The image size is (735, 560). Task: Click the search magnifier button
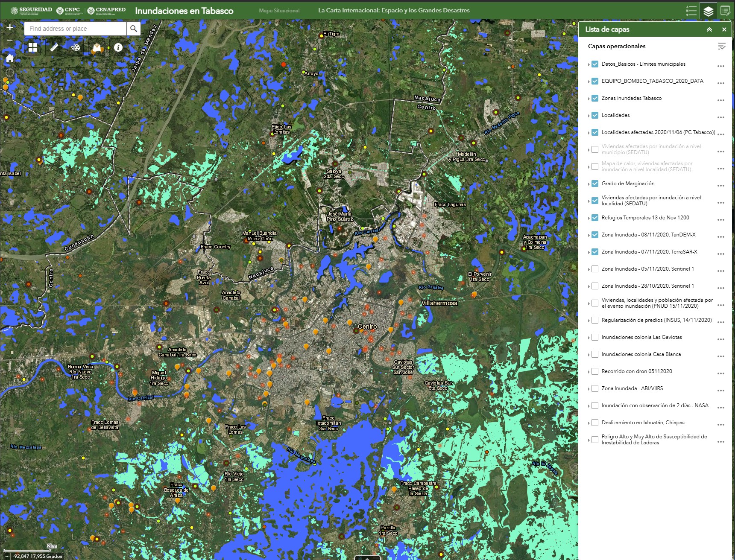134,29
